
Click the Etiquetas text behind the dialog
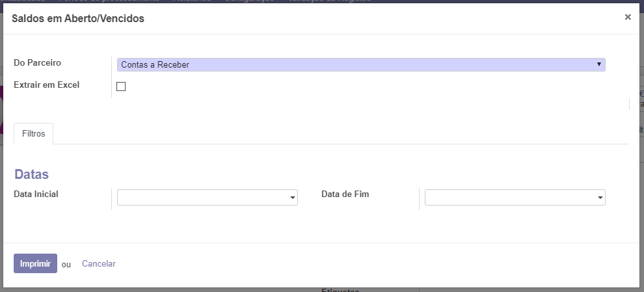coord(340,290)
